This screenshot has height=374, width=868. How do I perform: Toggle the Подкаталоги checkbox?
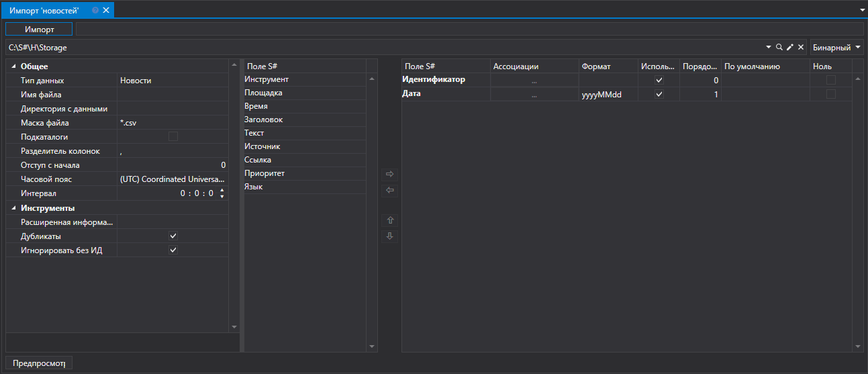coord(173,137)
